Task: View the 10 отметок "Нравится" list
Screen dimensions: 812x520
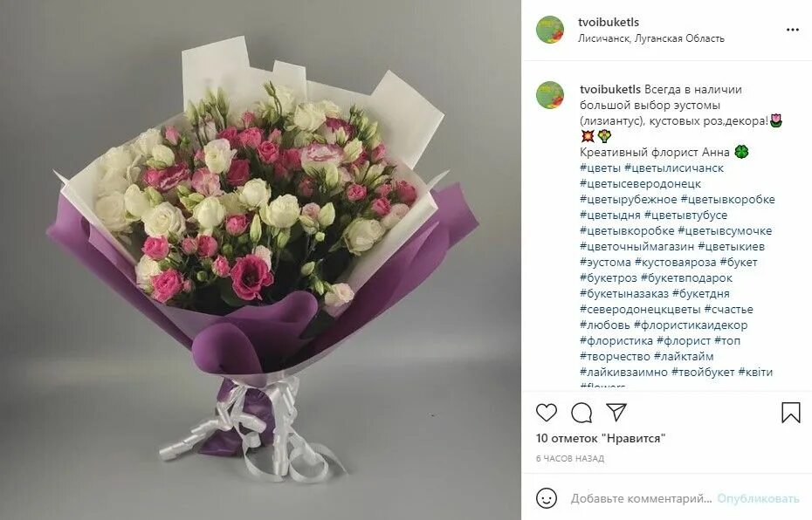Action: click(x=601, y=438)
